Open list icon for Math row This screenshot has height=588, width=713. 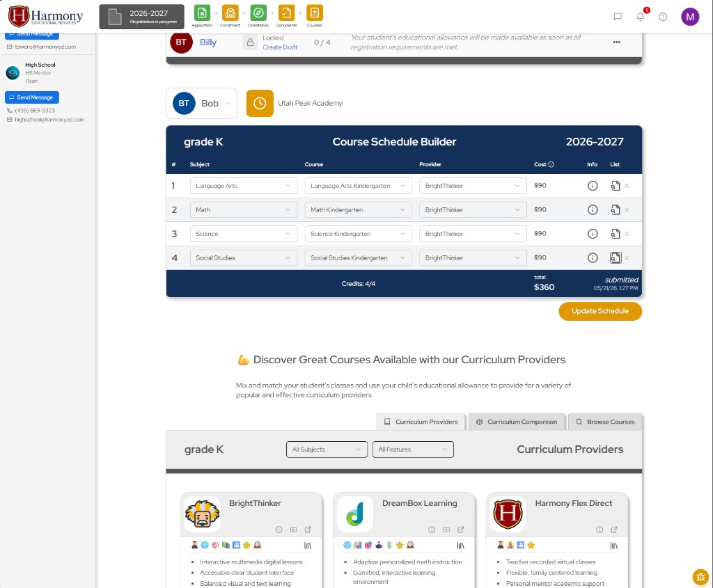click(616, 210)
